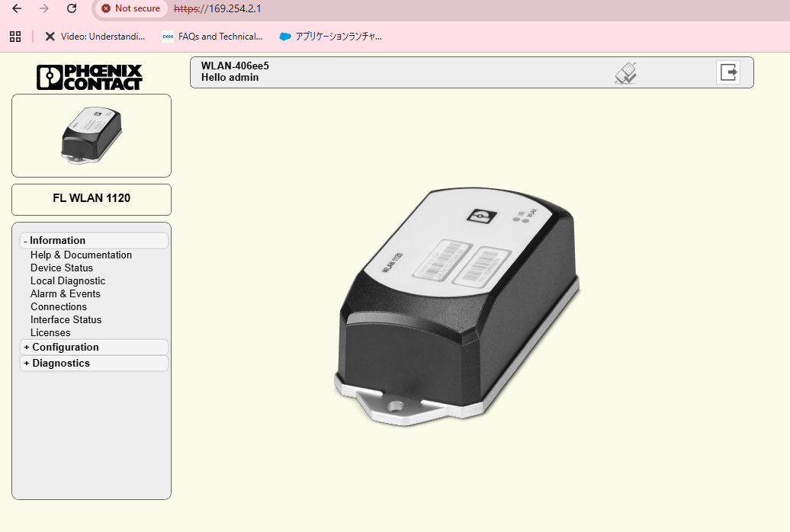This screenshot has height=532, width=790.
Task: Open the browser apps grid icon
Action: click(x=15, y=36)
